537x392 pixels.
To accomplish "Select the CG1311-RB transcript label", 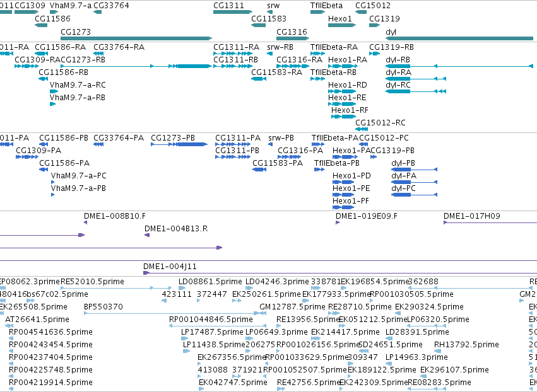I will pos(235,60).
